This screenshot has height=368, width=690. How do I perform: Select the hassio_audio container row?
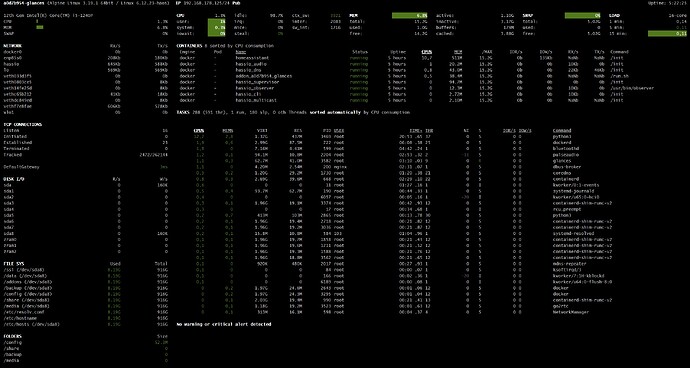[x=414, y=64]
